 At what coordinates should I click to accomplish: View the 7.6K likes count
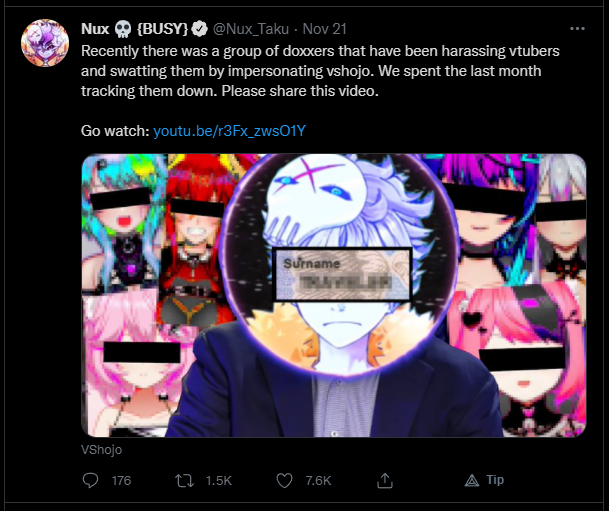318,481
